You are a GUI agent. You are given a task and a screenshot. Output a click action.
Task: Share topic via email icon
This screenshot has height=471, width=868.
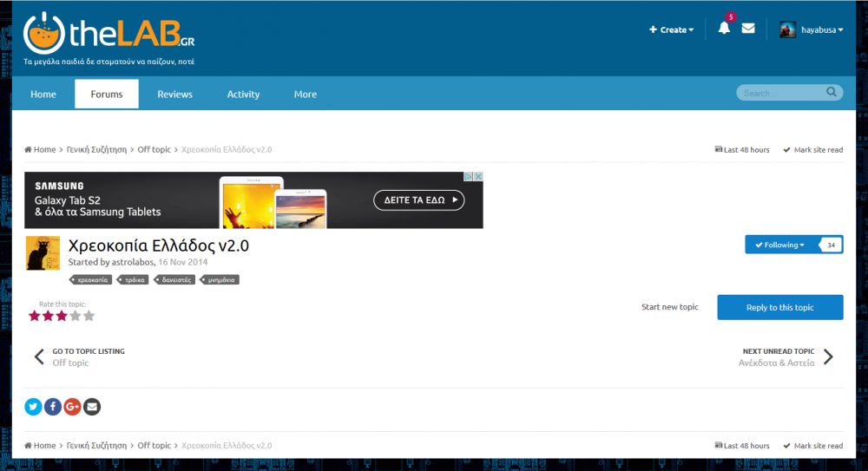(92, 407)
